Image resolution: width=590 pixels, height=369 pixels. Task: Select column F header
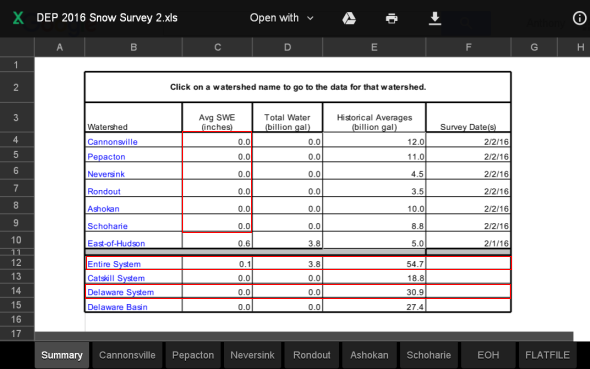[468, 47]
